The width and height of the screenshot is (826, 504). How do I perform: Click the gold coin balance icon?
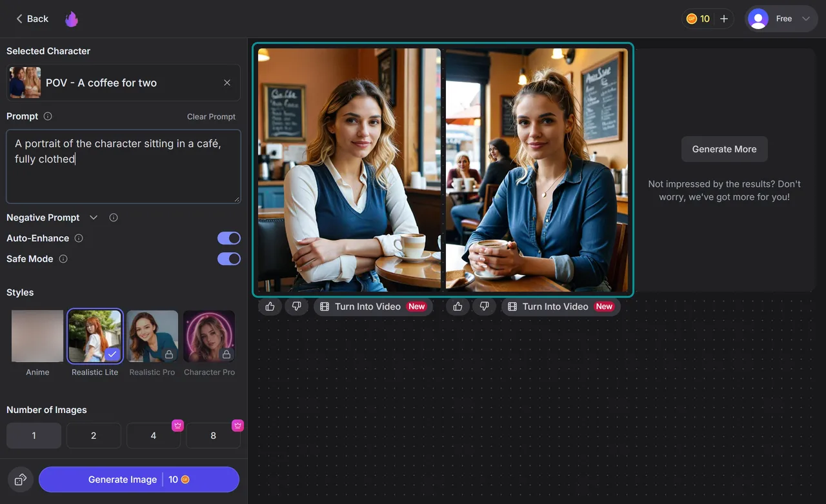[x=692, y=19]
